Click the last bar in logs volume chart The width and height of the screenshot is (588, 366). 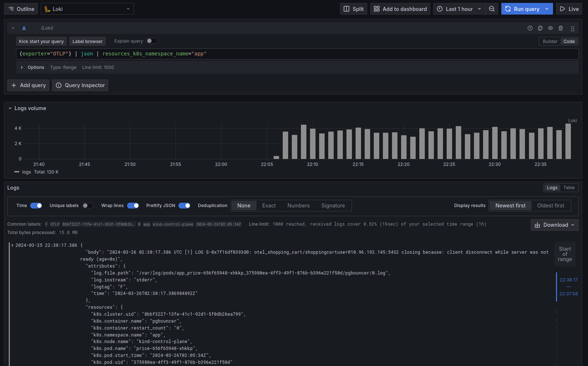[x=568, y=141]
